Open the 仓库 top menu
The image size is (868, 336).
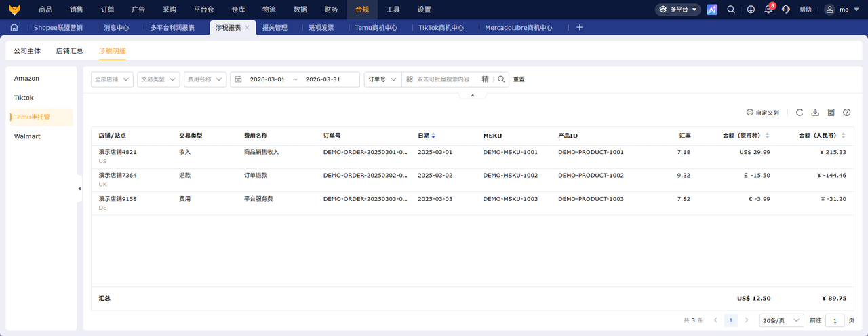(238, 10)
